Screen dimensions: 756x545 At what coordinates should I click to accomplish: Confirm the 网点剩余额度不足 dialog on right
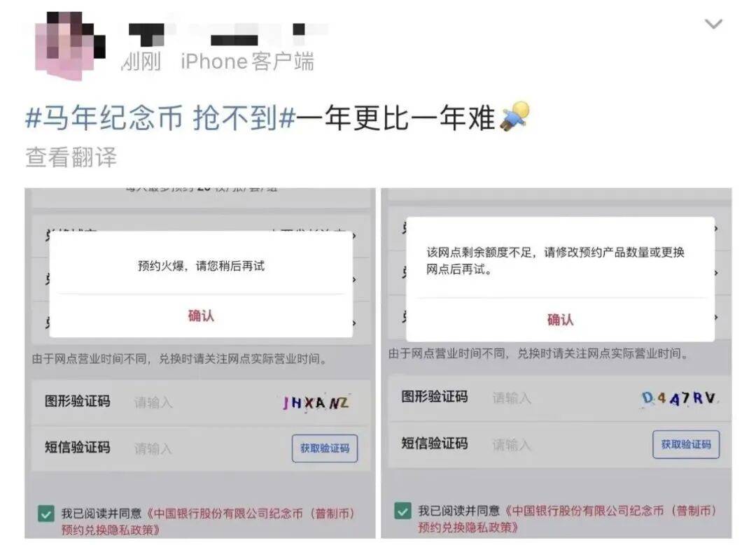[560, 320]
